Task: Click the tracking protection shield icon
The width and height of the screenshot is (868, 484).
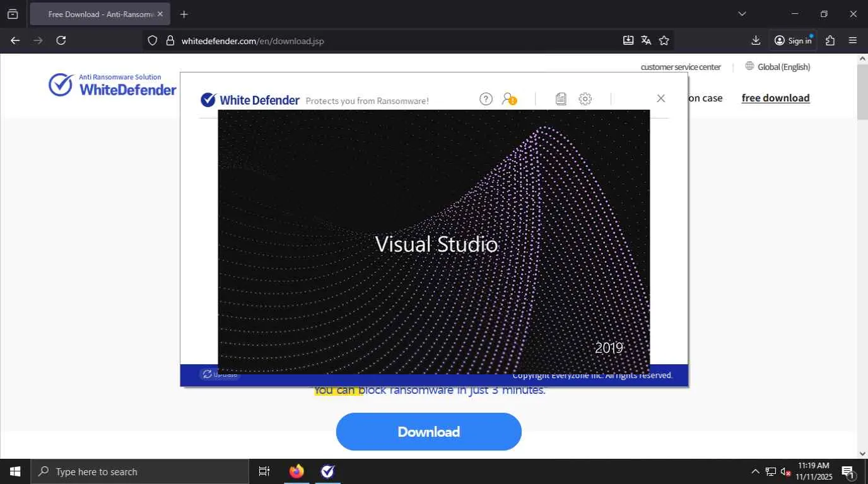Action: pos(152,40)
